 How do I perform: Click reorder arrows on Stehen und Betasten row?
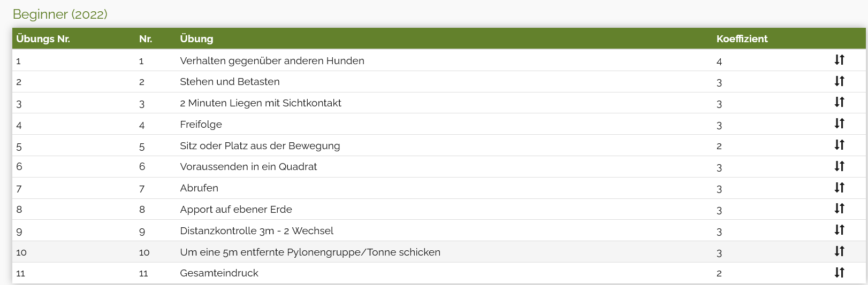click(839, 81)
